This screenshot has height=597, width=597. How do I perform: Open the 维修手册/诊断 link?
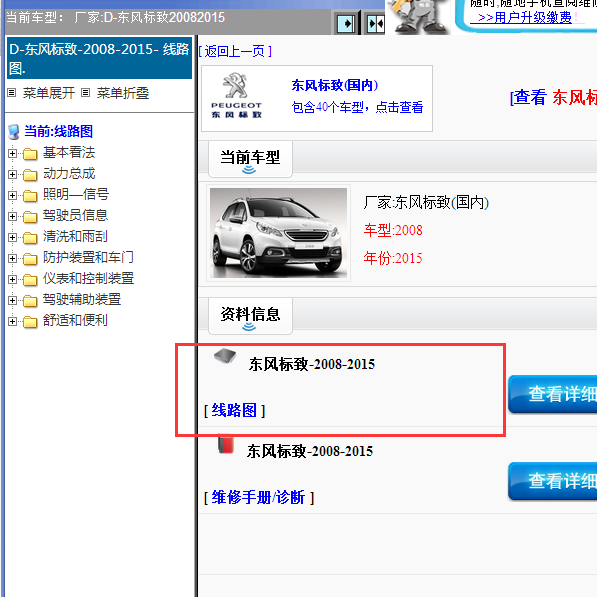258,498
